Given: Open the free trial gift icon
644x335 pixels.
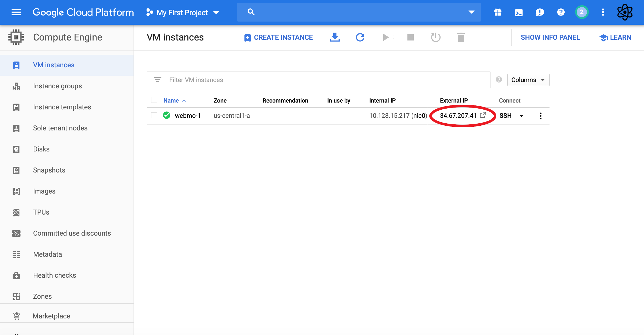Looking at the screenshot, I should [x=498, y=12].
